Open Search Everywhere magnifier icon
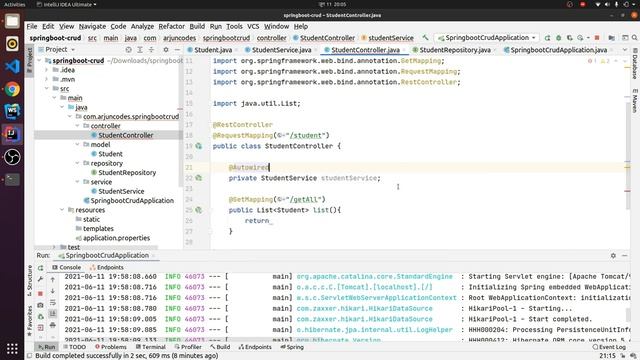640x360 pixels. [x=634, y=38]
